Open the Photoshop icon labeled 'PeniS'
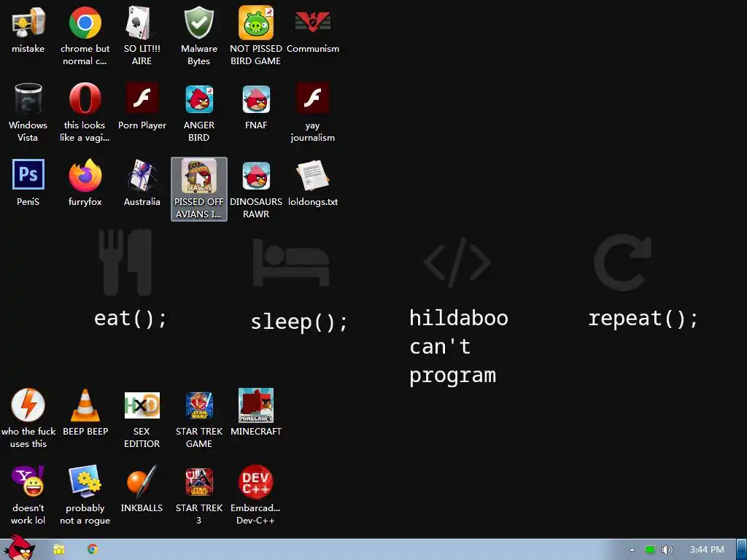This screenshot has height=560, width=747. point(28,174)
